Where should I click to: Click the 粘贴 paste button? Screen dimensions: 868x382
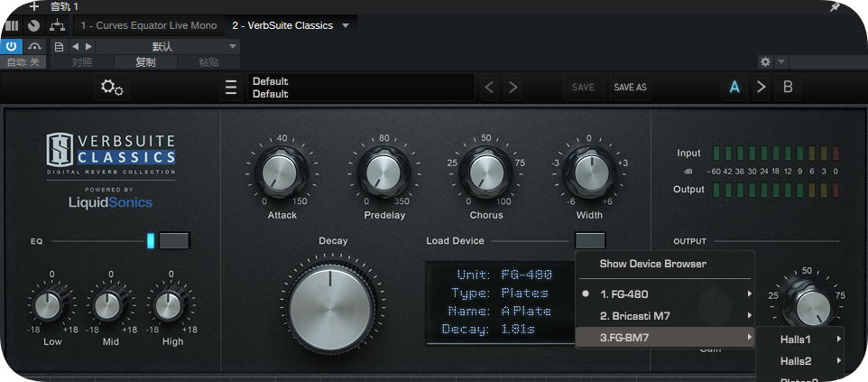(x=208, y=62)
